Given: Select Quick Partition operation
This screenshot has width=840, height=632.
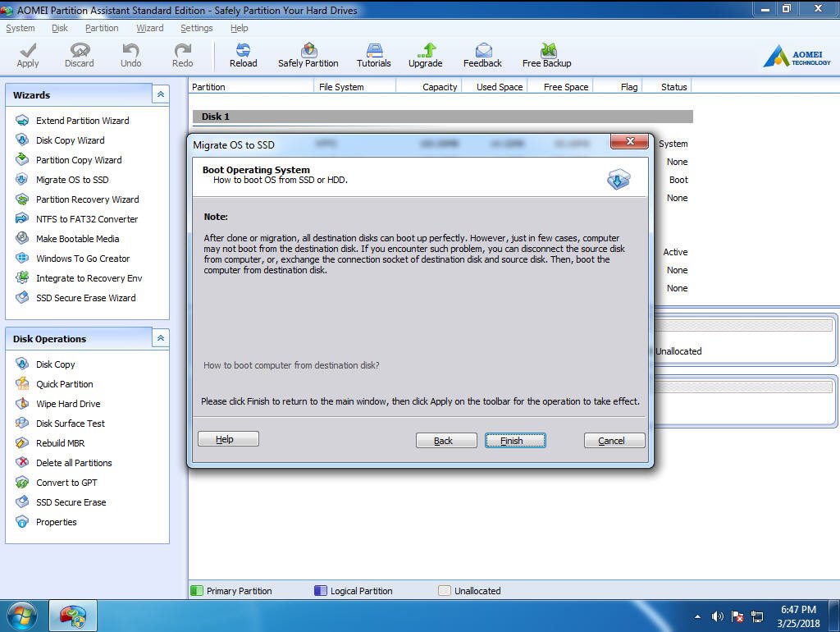Looking at the screenshot, I should (64, 384).
